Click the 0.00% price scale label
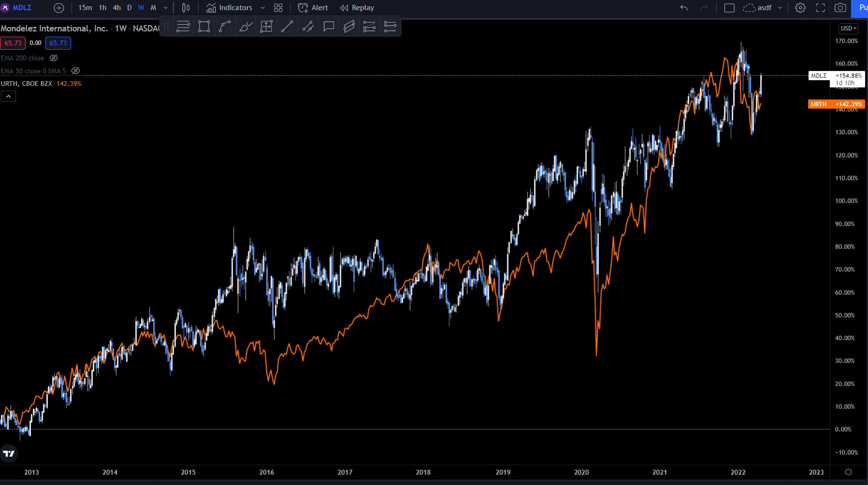 (x=843, y=430)
